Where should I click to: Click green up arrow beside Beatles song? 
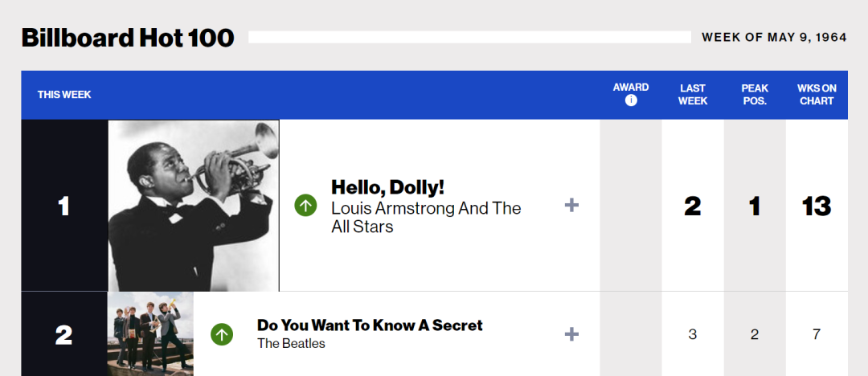tap(222, 333)
